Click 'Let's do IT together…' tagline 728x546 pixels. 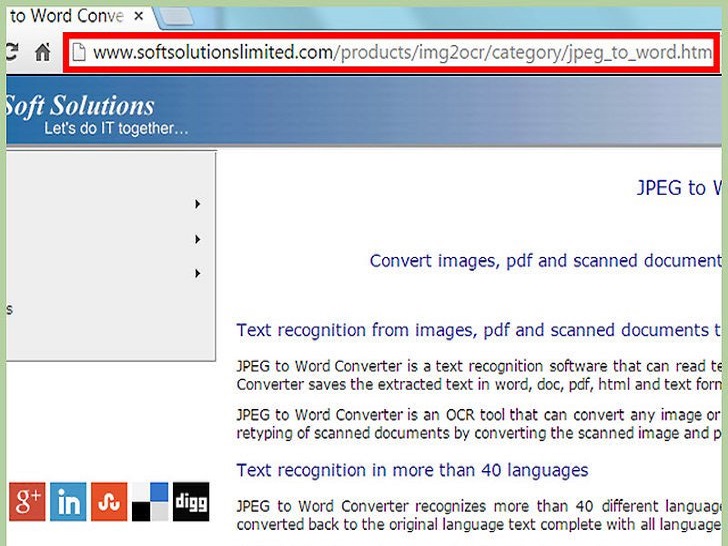click(x=116, y=128)
